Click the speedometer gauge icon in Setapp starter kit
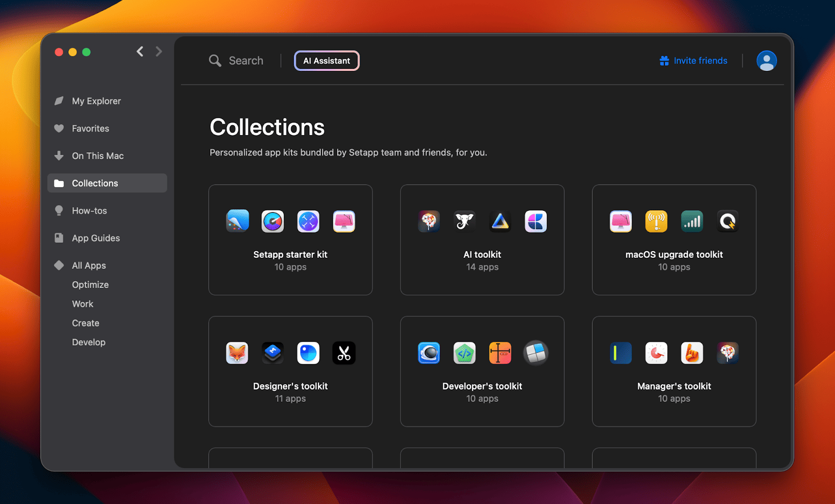The height and width of the screenshot is (504, 835). pos(273,221)
